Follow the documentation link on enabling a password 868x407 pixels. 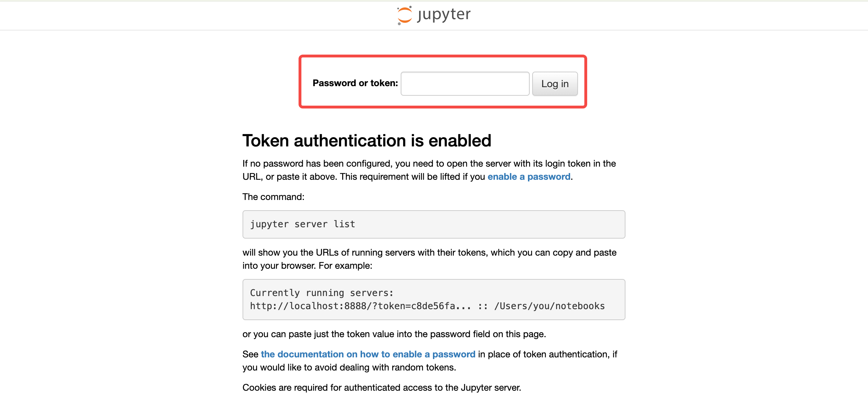(x=368, y=354)
